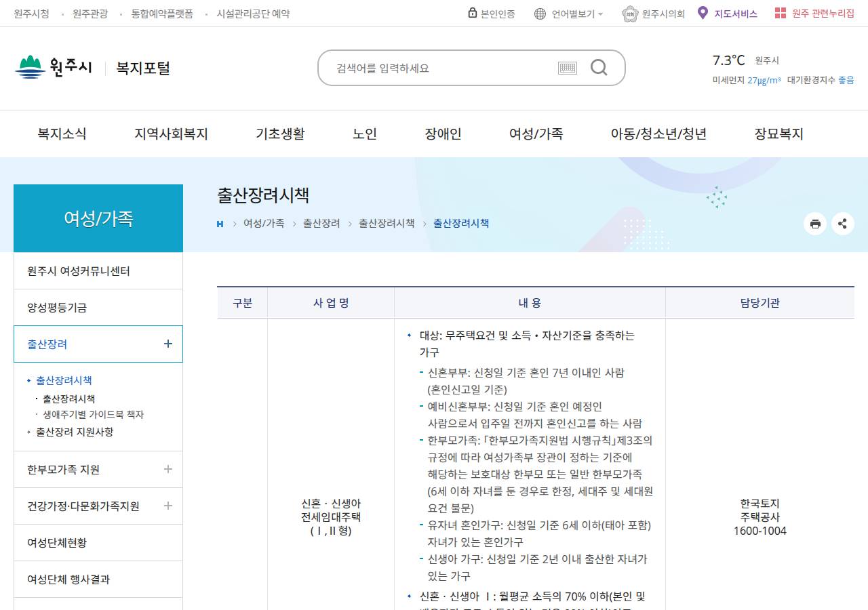Click 여성/가족 in the breadcrumb trail
The width and height of the screenshot is (868, 610).
tap(264, 223)
